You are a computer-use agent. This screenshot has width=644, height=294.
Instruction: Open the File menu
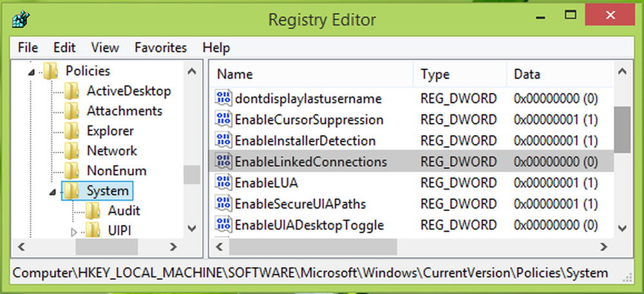pos(28,48)
